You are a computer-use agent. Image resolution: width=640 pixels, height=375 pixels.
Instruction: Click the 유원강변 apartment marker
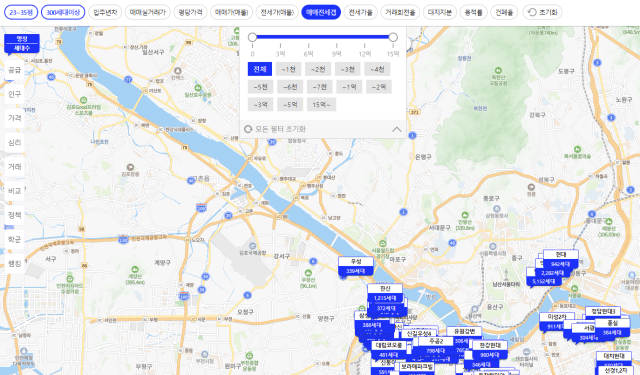[464, 335]
